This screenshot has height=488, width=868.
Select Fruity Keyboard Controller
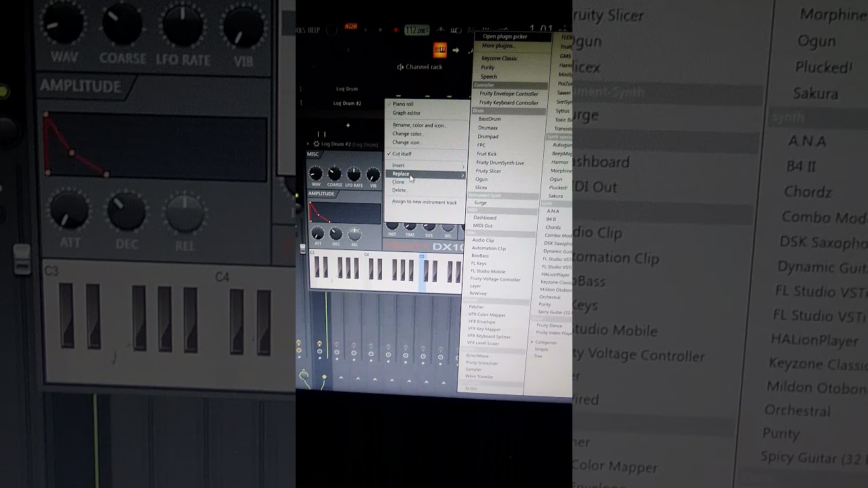pos(509,103)
